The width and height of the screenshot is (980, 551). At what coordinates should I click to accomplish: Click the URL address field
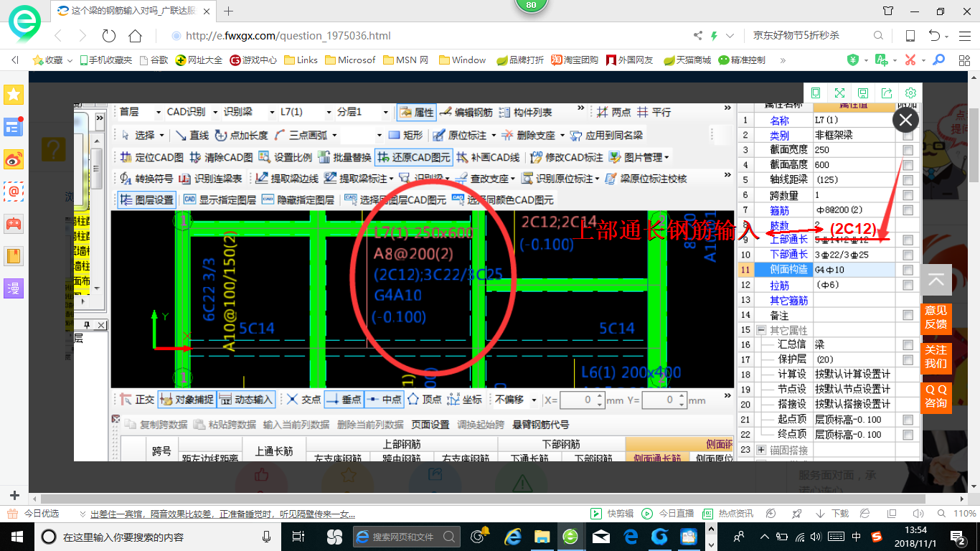(427, 35)
